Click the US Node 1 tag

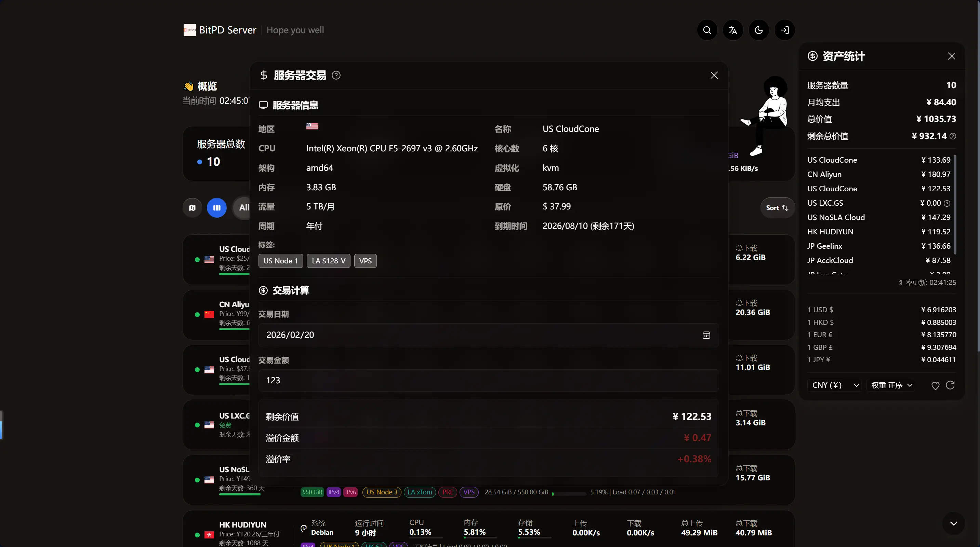coord(281,261)
